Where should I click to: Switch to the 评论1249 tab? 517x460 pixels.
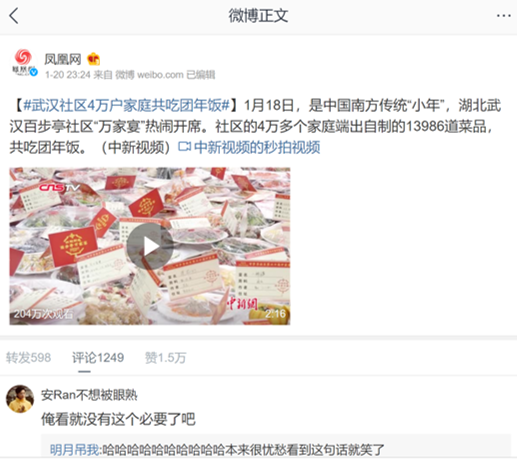point(98,358)
